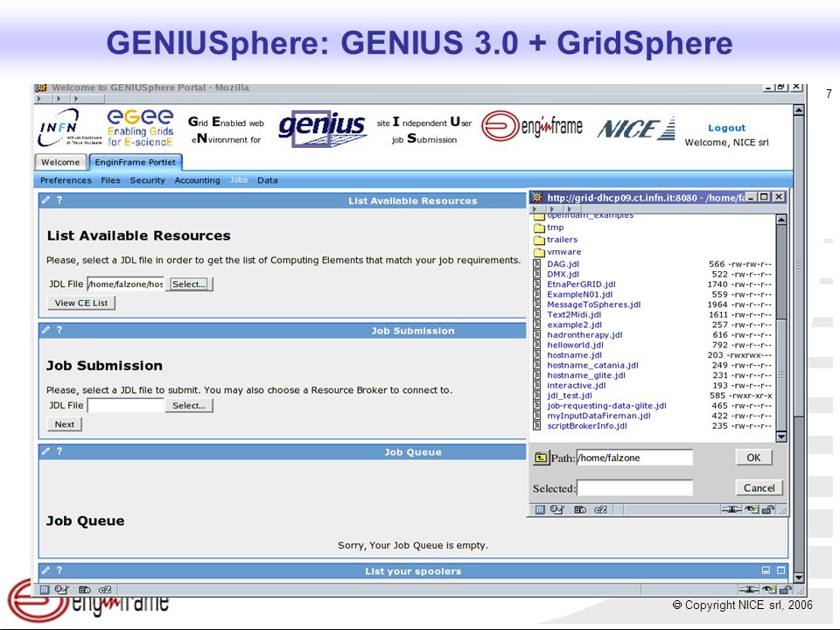Open the trailers folder
This screenshot has width=840, height=630.
(562, 240)
